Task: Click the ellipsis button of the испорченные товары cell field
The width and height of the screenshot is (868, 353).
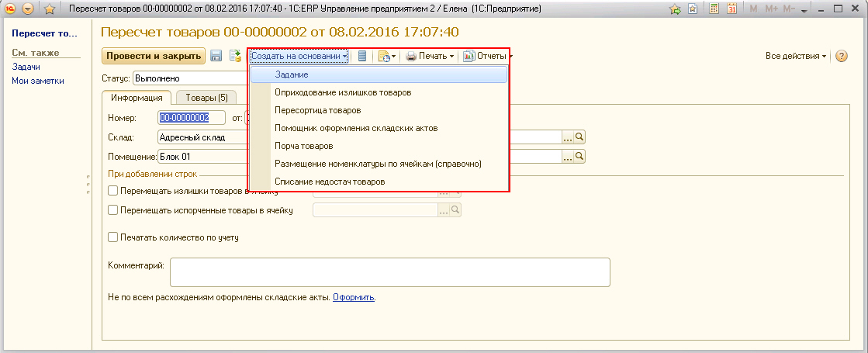Action: point(444,210)
